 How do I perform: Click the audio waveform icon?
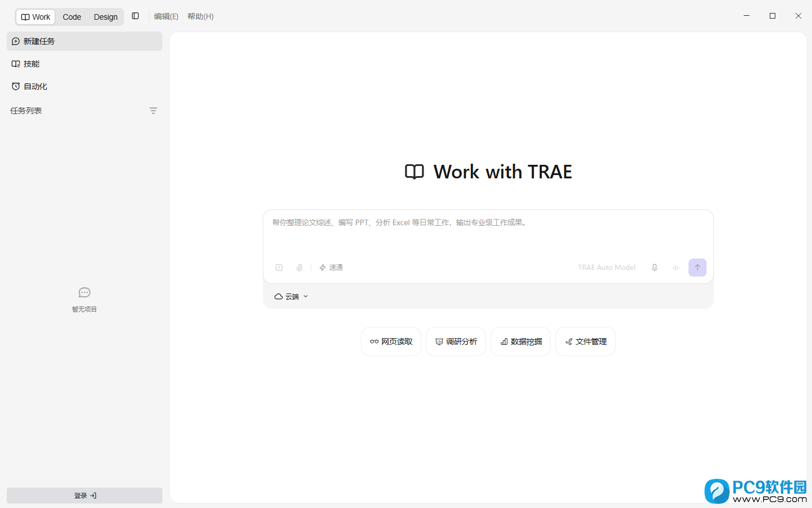tap(676, 268)
